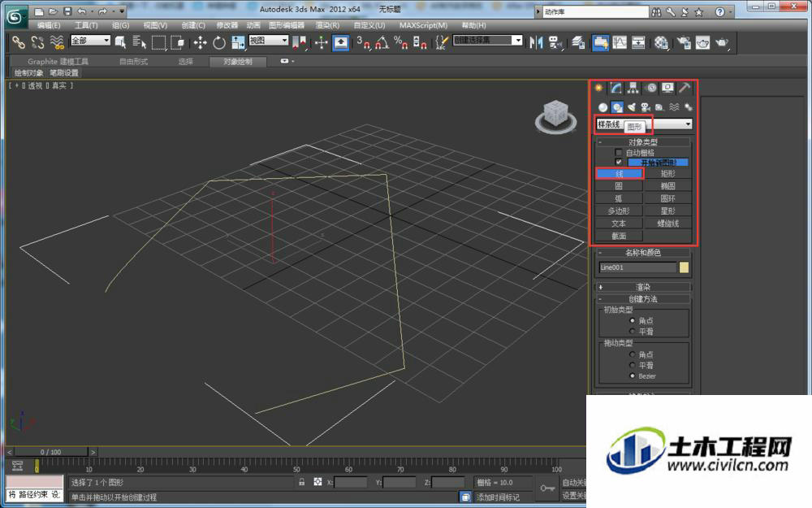This screenshot has width=812, height=508.
Task: Toggle the selection lock icon in status bar
Action: point(302,482)
